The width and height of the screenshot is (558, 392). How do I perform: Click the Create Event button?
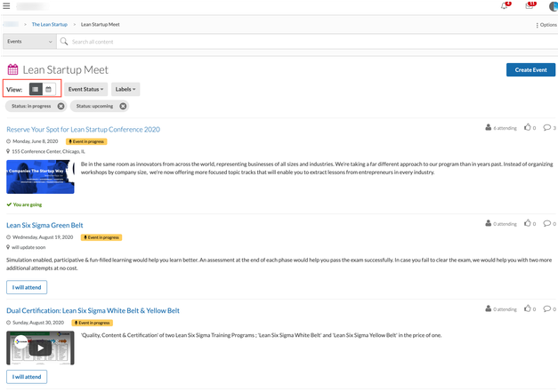pos(530,70)
